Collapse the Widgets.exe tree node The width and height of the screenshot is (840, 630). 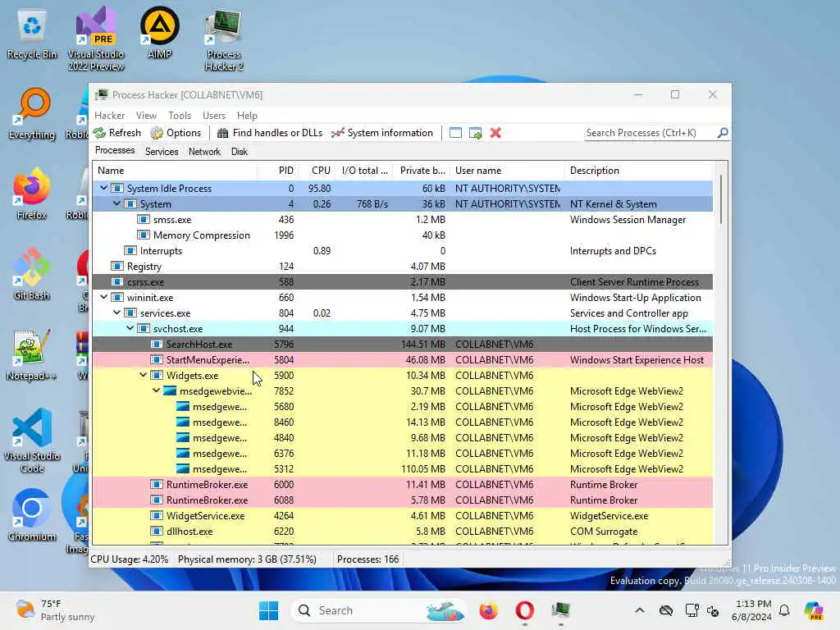click(143, 375)
